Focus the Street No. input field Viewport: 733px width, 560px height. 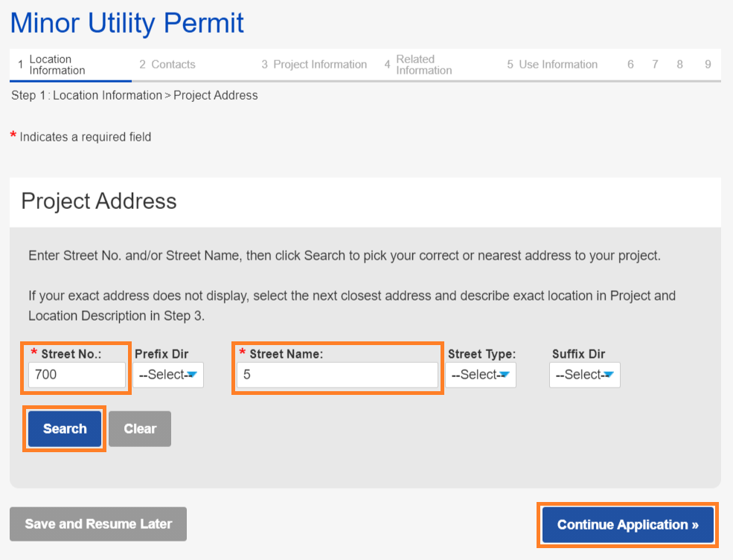click(x=77, y=375)
